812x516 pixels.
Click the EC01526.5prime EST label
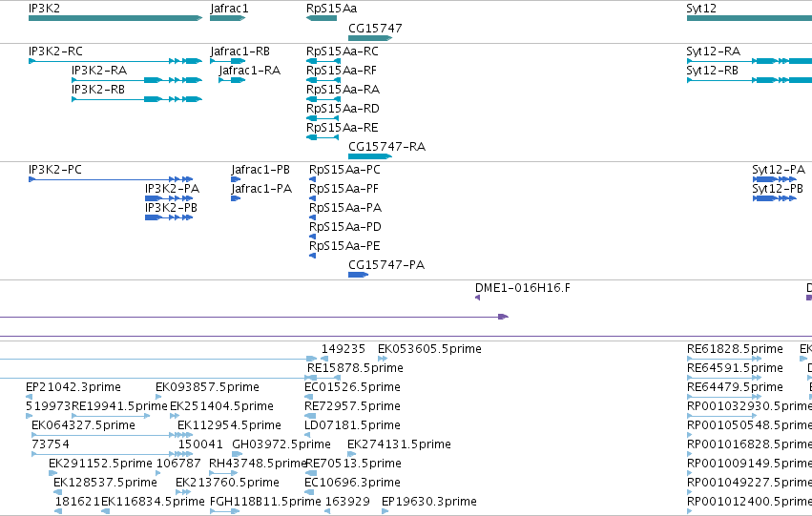352,387
